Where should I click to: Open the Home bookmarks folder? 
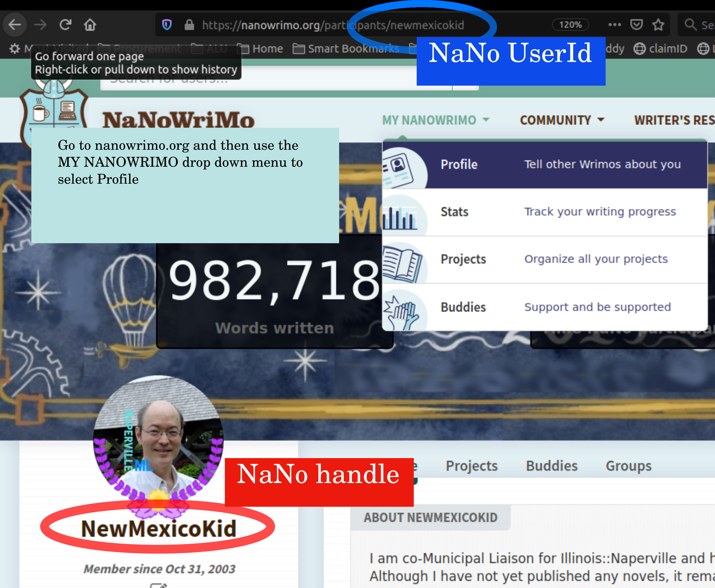[260, 49]
